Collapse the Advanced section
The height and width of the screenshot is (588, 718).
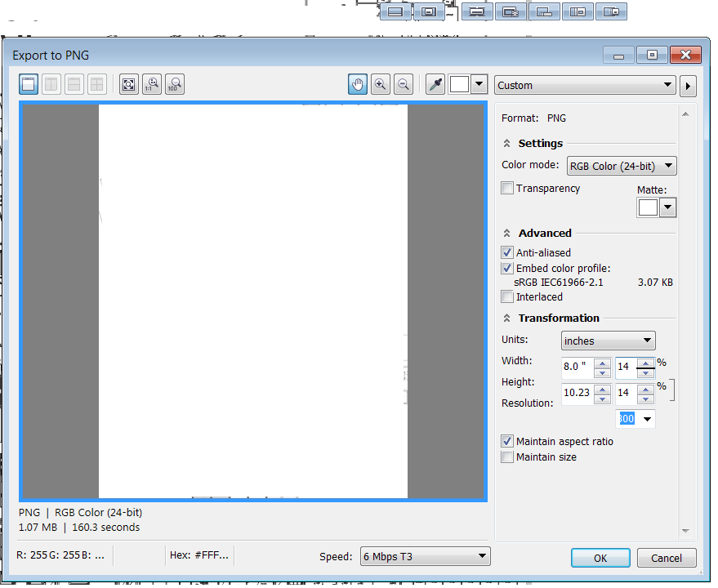(x=508, y=234)
